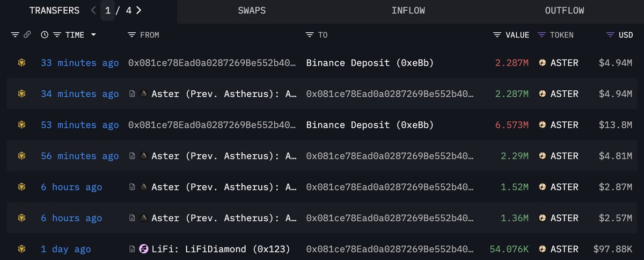
Task: Click BNB chain icon in the 1.52M row
Action: 21,187
